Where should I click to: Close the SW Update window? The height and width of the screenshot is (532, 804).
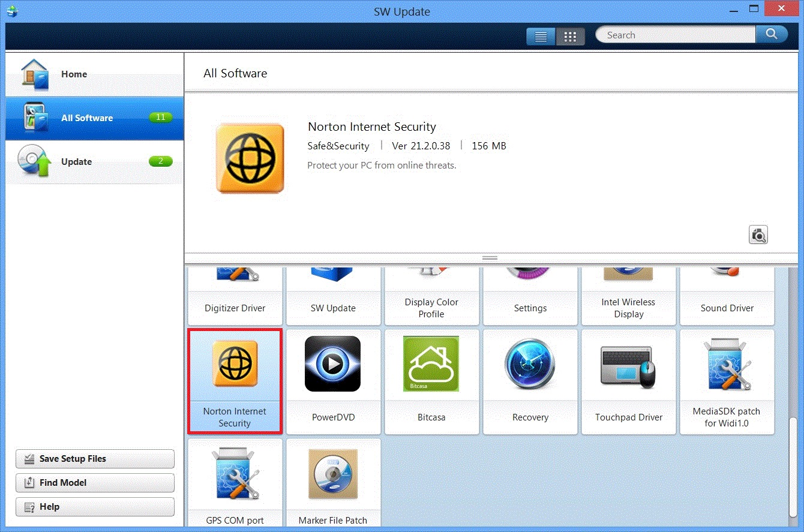pyautogui.click(x=782, y=8)
